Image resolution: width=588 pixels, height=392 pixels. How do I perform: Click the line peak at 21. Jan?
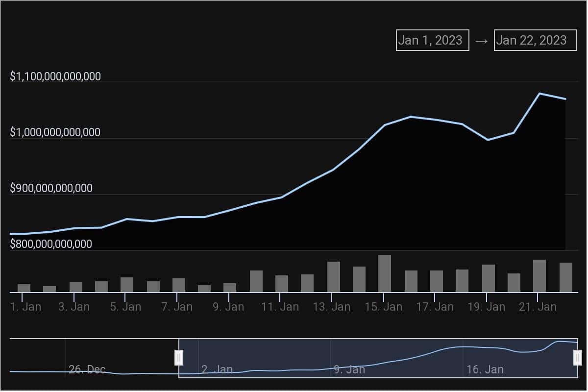click(x=539, y=93)
